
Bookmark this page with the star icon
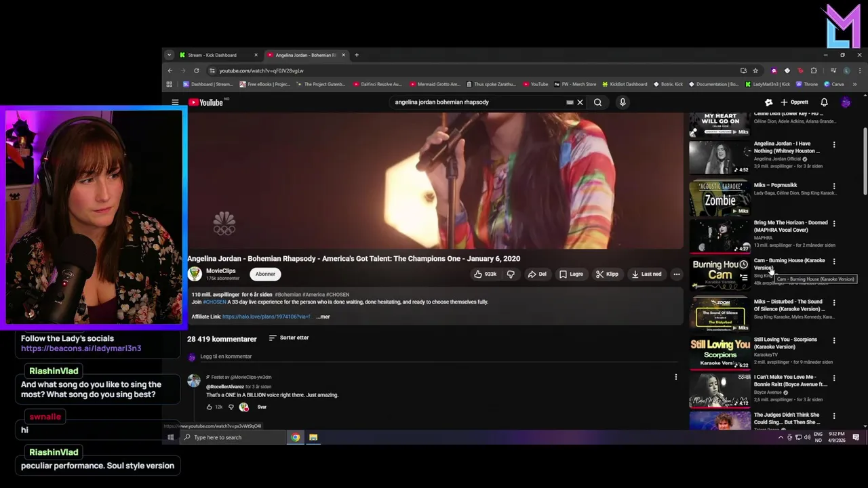755,70
